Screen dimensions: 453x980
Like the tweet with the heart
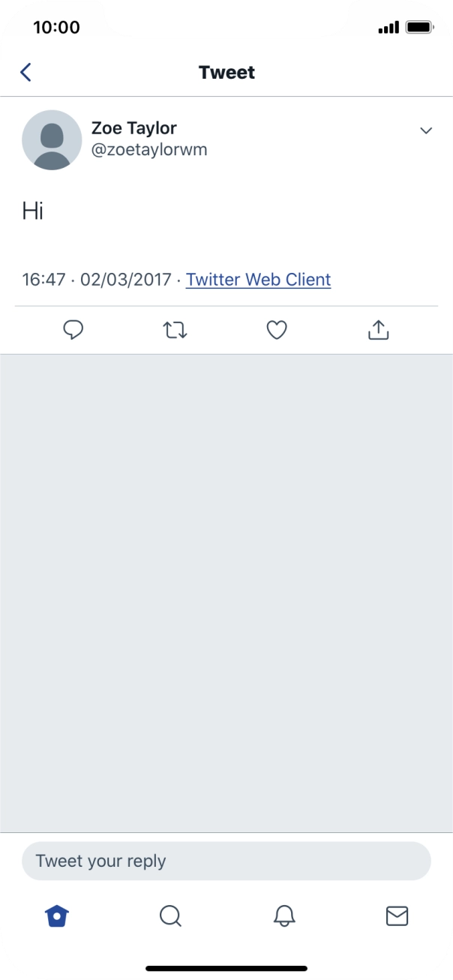click(277, 330)
